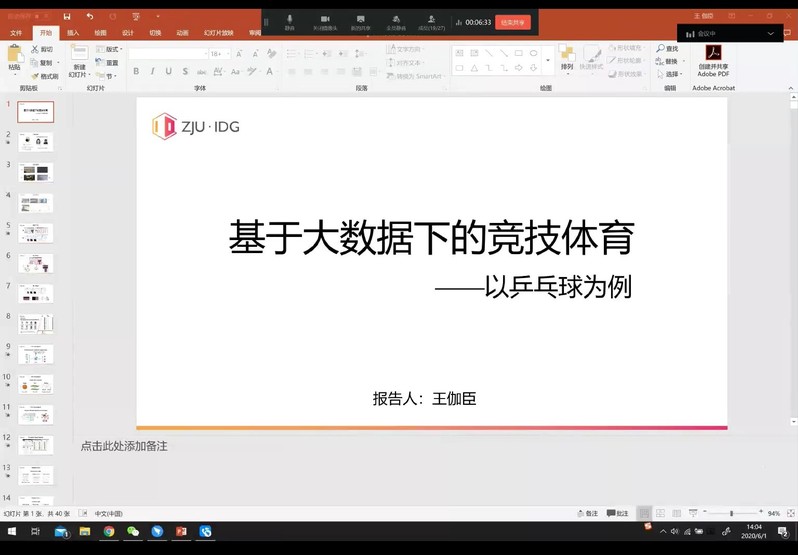Select slide 2 thumbnail in the slide panel
This screenshot has height=555, width=798.
pos(36,141)
